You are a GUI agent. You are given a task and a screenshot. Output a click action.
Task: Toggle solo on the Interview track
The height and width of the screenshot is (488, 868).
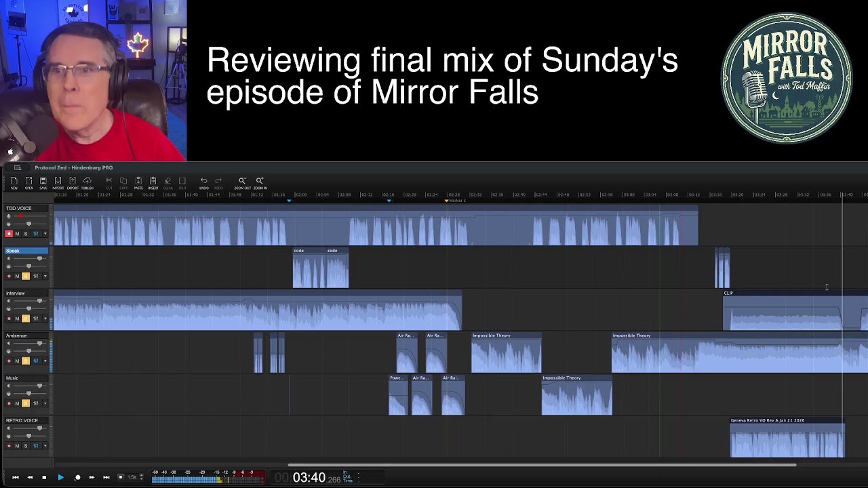tap(26, 319)
